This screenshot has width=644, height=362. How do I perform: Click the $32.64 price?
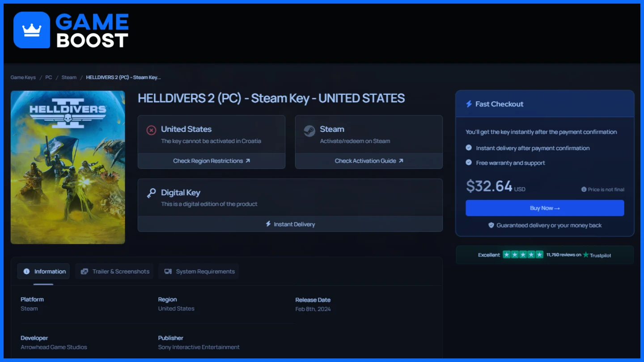click(489, 186)
